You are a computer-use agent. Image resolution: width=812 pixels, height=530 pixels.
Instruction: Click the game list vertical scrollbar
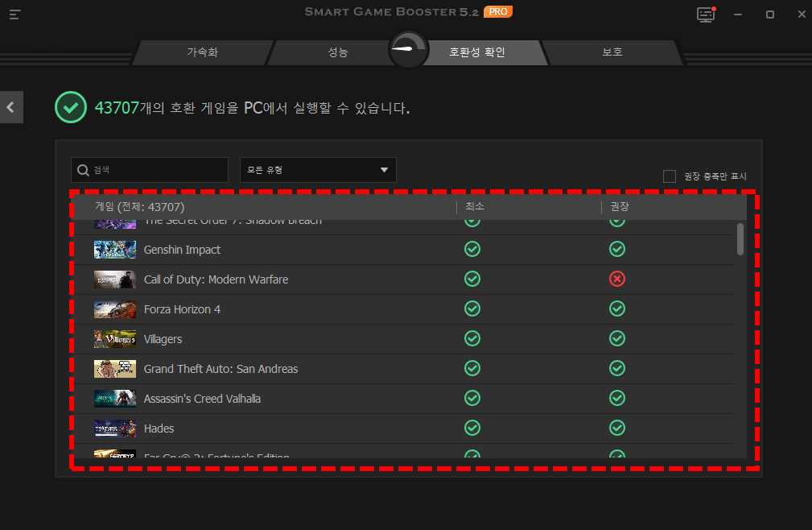(740, 239)
